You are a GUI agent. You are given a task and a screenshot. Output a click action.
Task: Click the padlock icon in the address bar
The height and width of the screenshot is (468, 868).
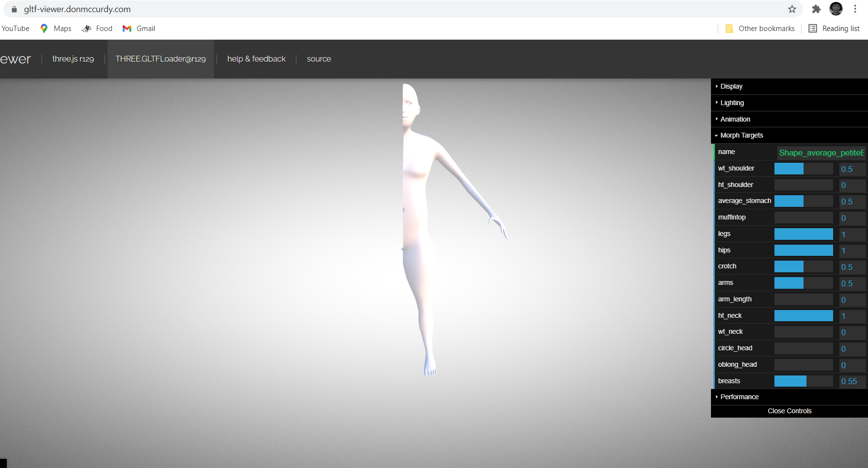[14, 9]
